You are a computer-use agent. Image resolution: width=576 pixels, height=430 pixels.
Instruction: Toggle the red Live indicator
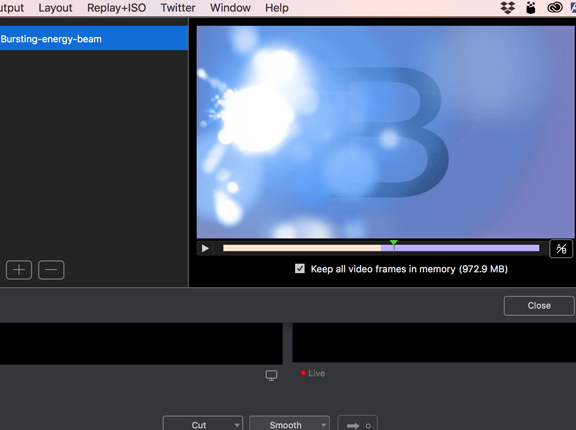coord(313,373)
